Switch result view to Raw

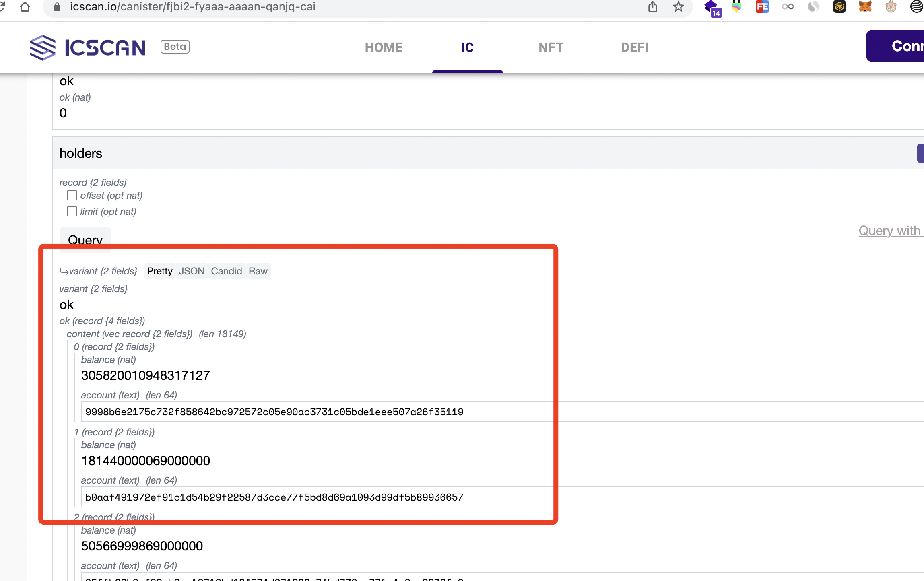pos(258,271)
